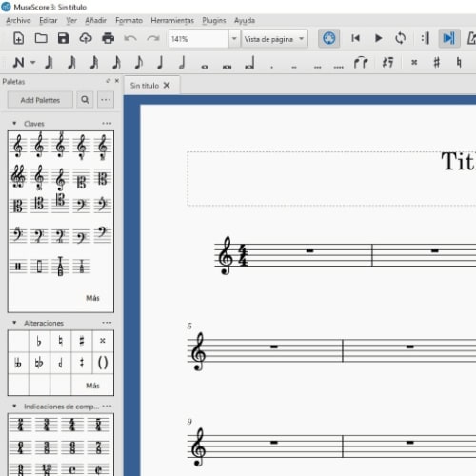Open the Ver menu
The width and height of the screenshot is (476, 476).
[71, 21]
